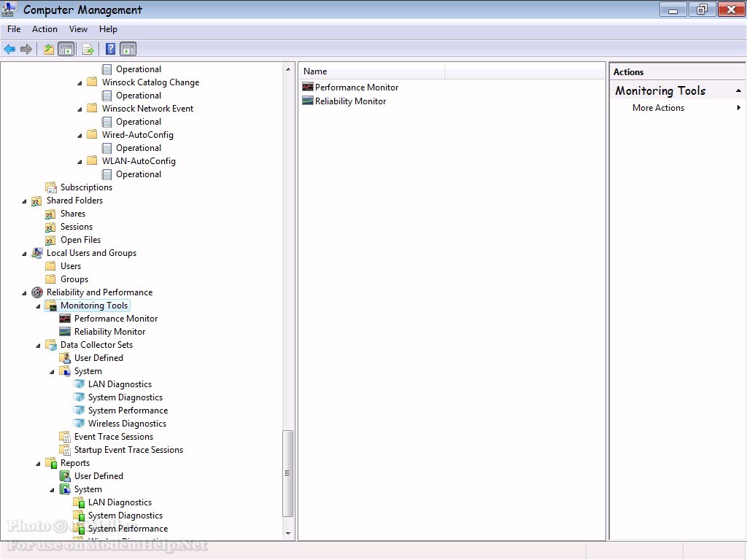Select the Groups folder icon
Viewport: 747px width, 560px height.
pyautogui.click(x=50, y=279)
